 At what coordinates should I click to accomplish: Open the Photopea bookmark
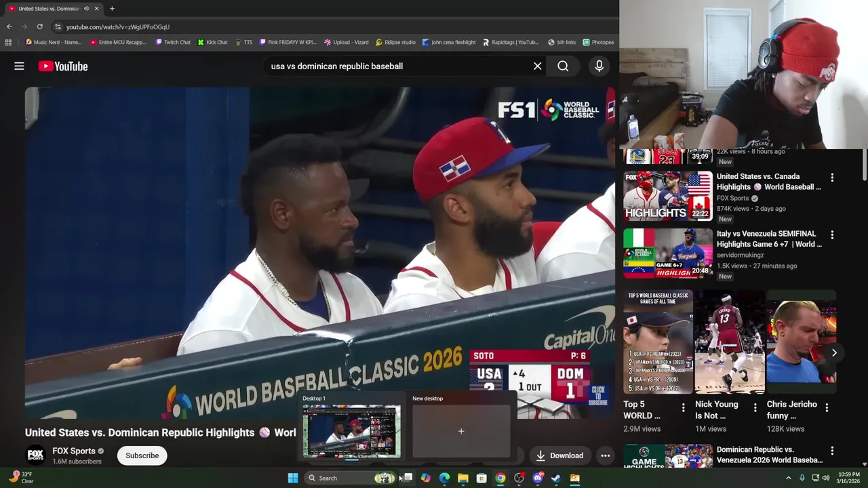tap(598, 42)
